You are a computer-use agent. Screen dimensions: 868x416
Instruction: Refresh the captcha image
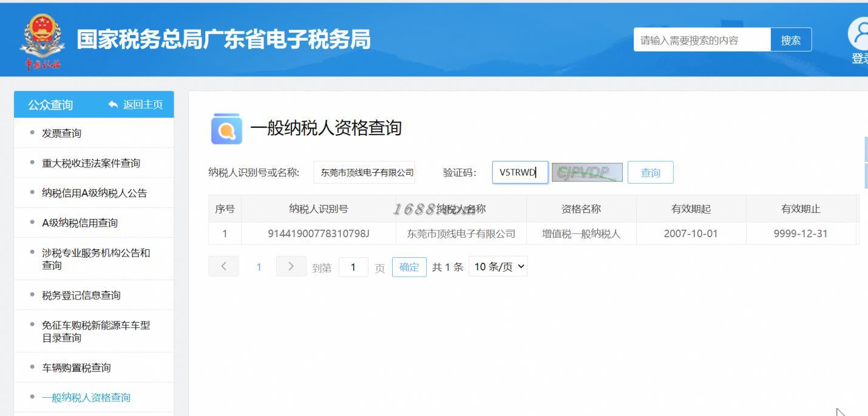click(587, 172)
